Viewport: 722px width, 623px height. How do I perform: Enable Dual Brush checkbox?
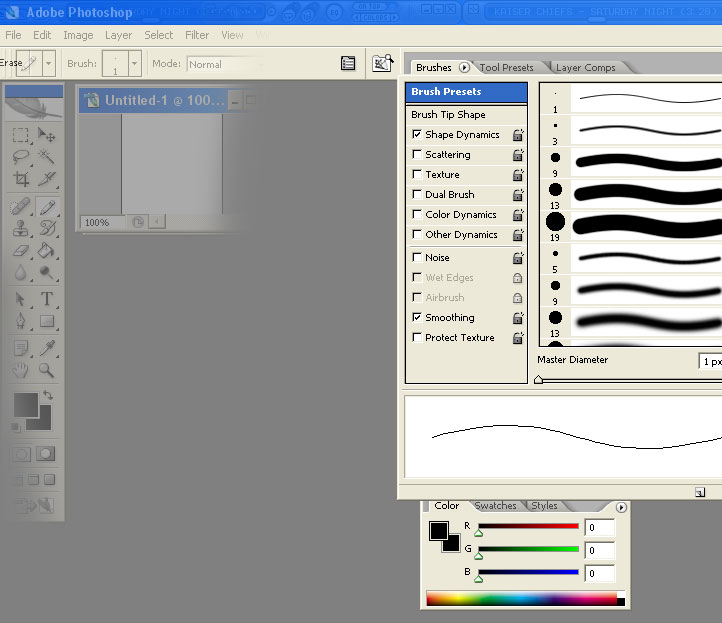coord(417,194)
